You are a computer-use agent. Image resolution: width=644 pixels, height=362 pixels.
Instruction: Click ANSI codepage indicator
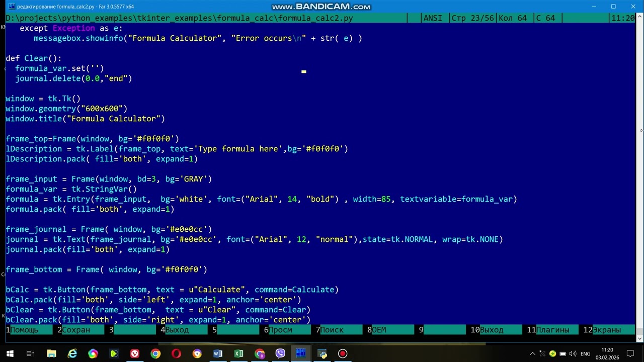tap(433, 18)
